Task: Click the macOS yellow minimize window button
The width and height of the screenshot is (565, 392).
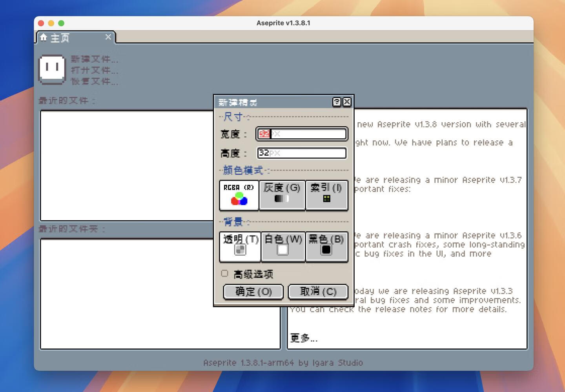Action: 51,23
